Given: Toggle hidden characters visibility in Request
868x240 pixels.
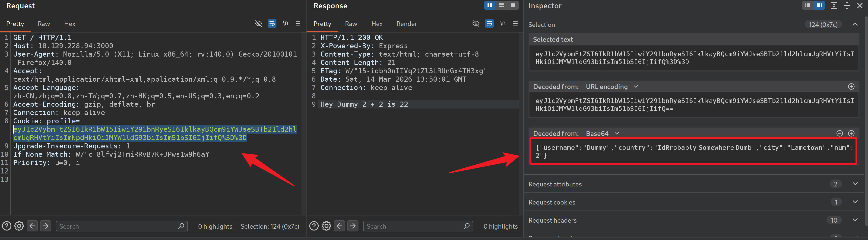Looking at the screenshot, I should (258, 24).
